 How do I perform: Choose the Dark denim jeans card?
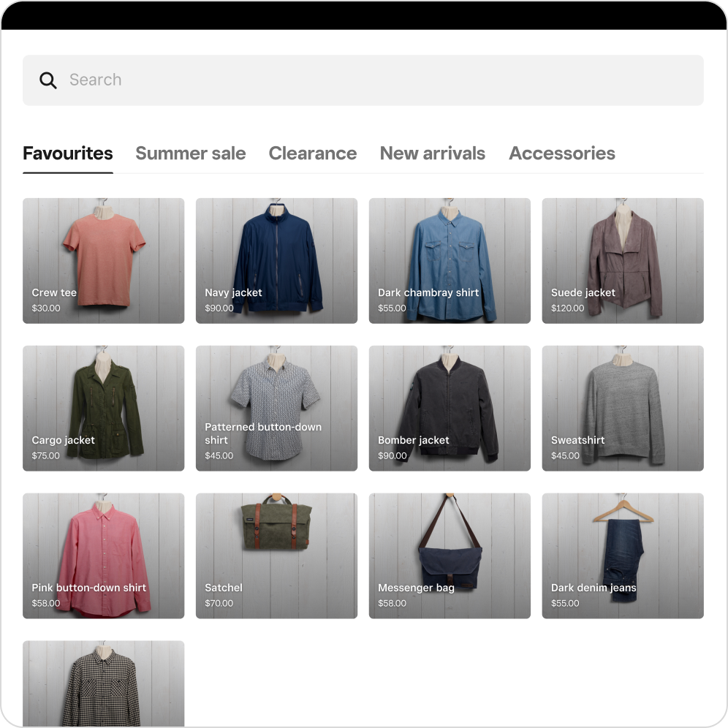coord(623,556)
